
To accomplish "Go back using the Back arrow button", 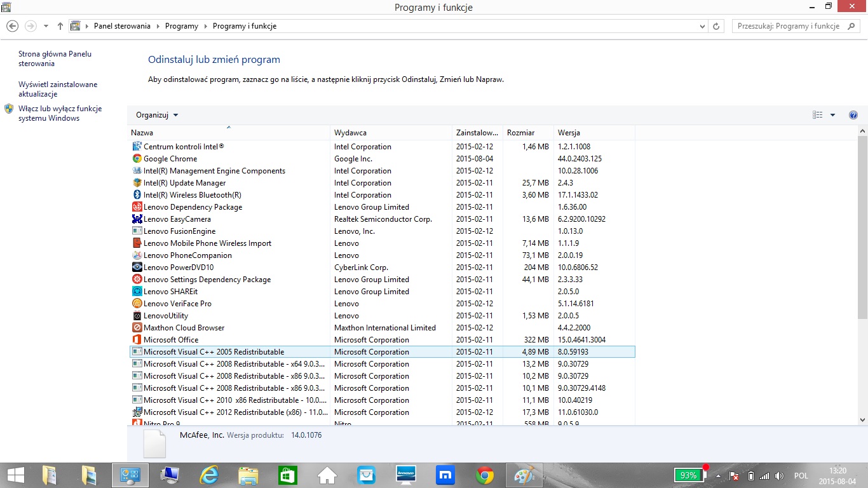I will point(12,26).
